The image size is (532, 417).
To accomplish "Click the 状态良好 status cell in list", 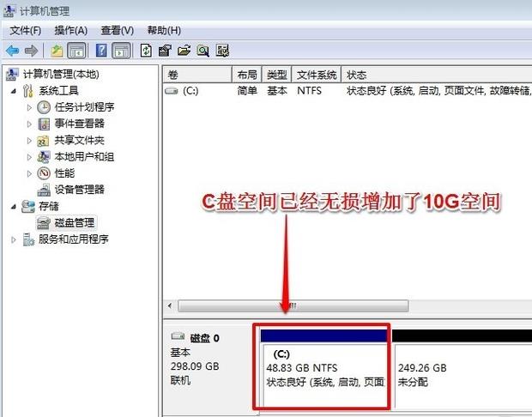I will click(x=438, y=91).
